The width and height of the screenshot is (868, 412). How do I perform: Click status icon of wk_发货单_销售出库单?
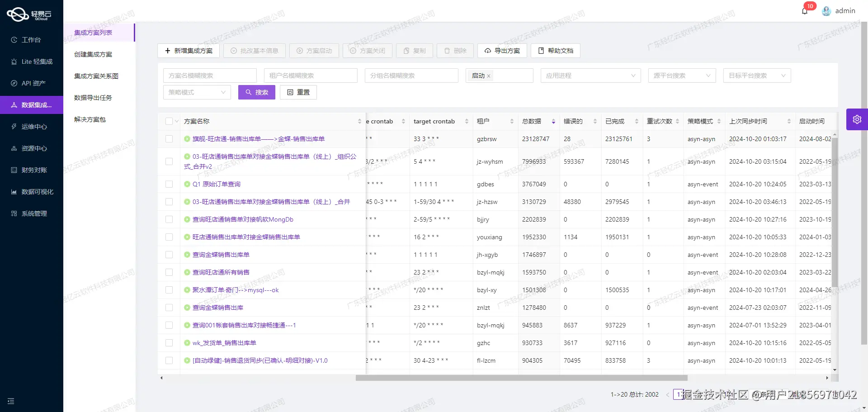(187, 343)
